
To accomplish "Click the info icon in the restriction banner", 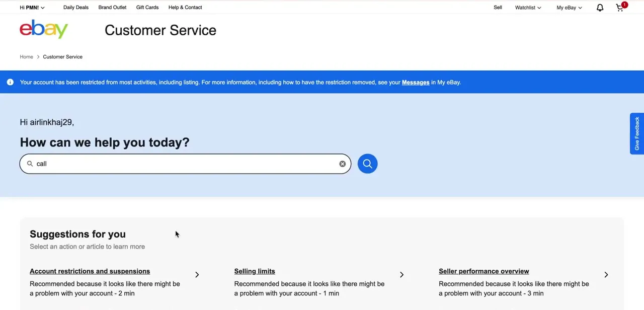I will [x=10, y=82].
